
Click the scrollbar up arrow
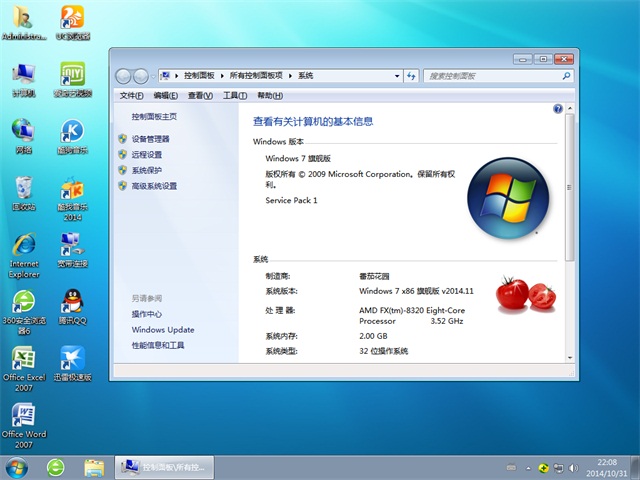click(x=570, y=108)
